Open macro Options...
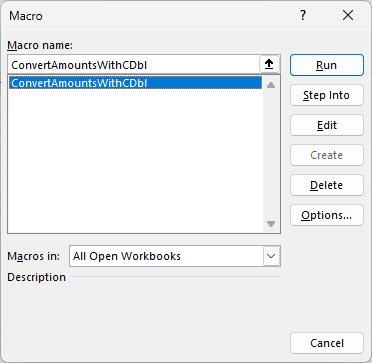 point(327,215)
